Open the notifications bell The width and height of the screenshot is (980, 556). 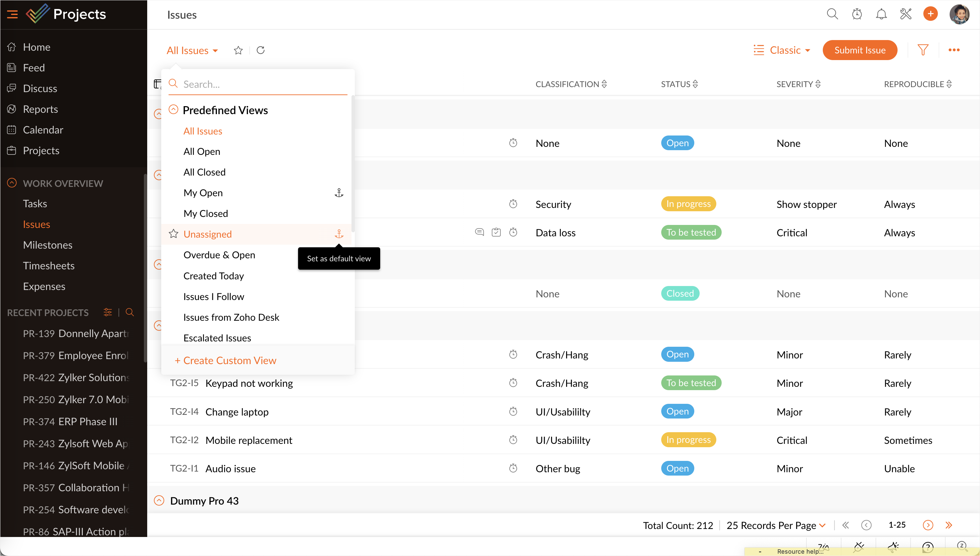pos(881,14)
